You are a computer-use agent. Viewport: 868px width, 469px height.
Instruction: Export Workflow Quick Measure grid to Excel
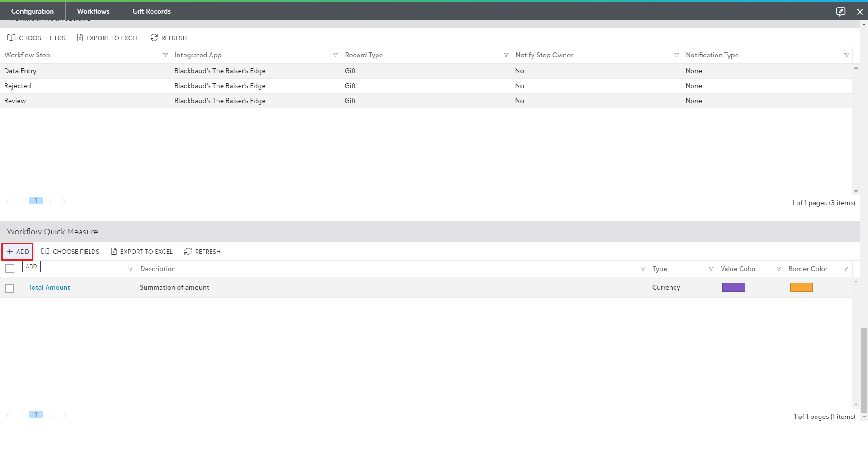click(142, 252)
